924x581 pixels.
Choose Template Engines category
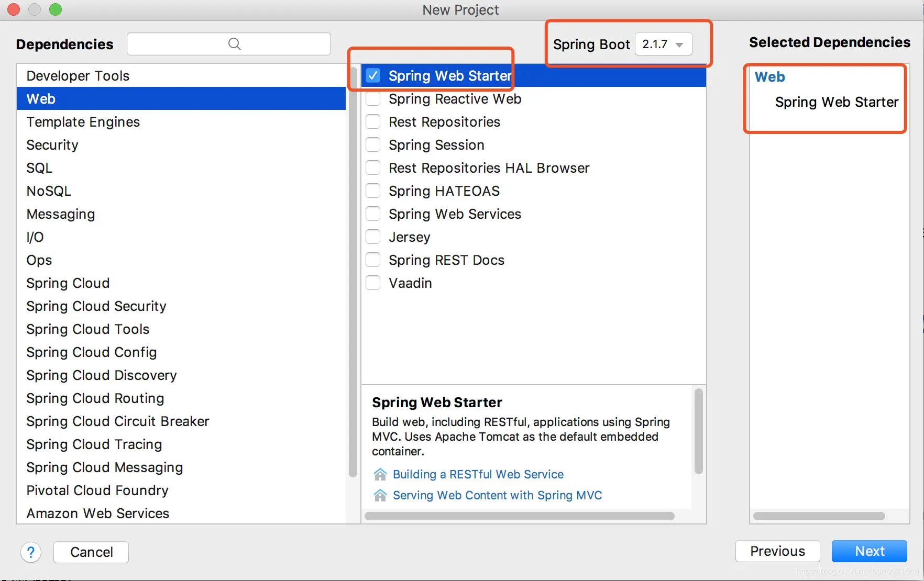pos(181,122)
